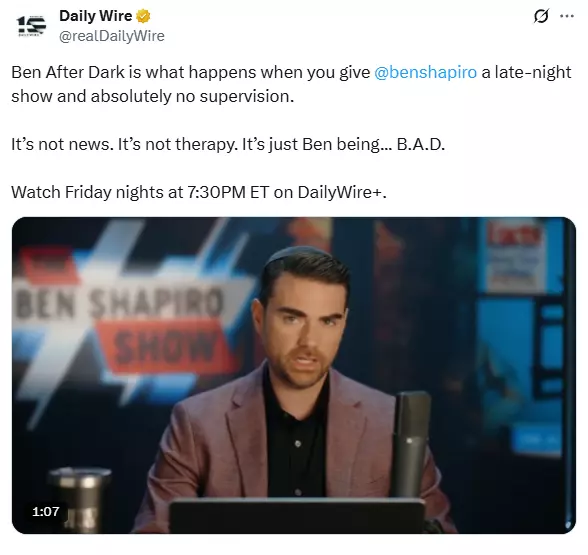This screenshot has height=555, width=588.
Task: Open the Daily Wire profile avatar
Action: point(32,26)
